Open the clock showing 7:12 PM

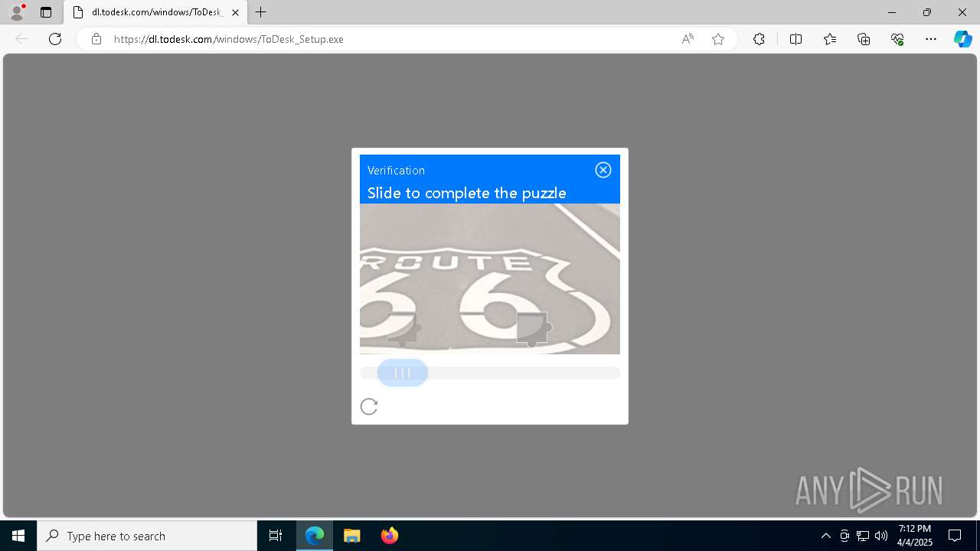(x=915, y=536)
